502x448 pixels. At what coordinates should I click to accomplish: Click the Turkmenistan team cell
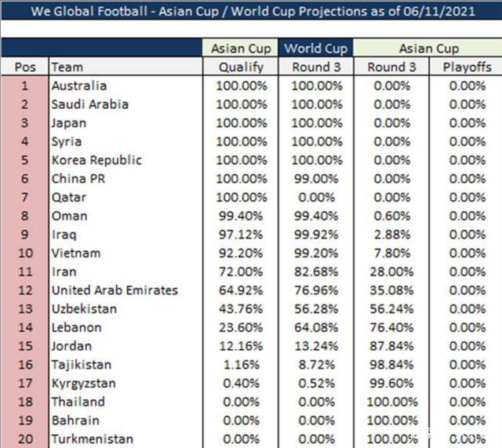[93, 439]
